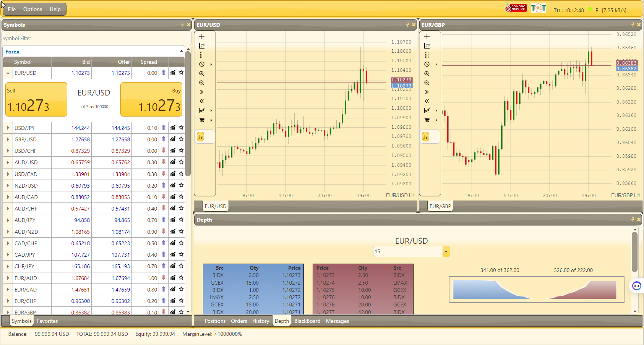Click trendline drawing icon in EUR/USD chart

(x=202, y=46)
